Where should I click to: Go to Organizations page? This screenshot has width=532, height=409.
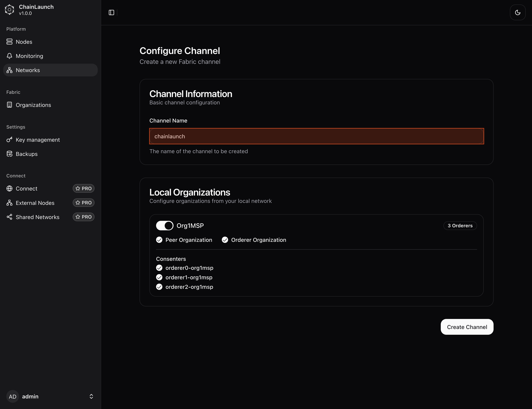33,105
